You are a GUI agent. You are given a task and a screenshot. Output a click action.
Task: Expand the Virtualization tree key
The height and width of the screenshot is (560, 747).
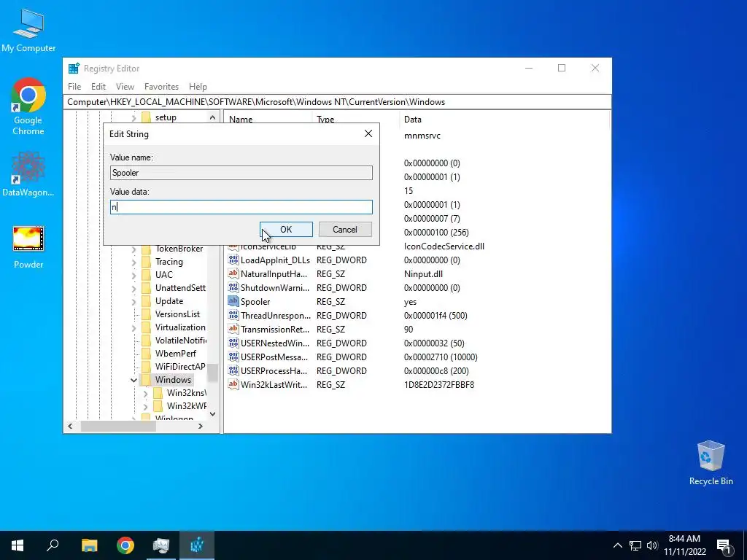134,327
